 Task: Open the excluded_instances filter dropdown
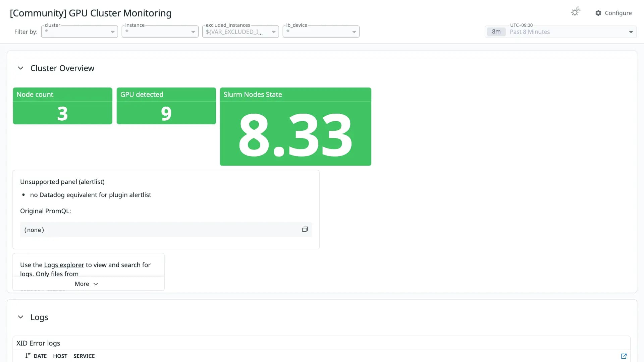coord(240,32)
